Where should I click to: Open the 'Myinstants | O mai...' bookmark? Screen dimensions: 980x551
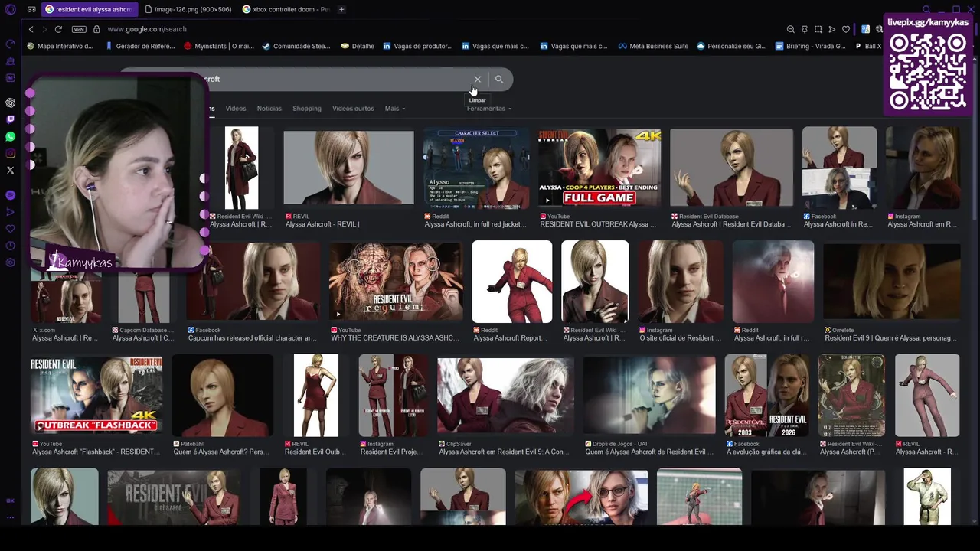click(219, 46)
